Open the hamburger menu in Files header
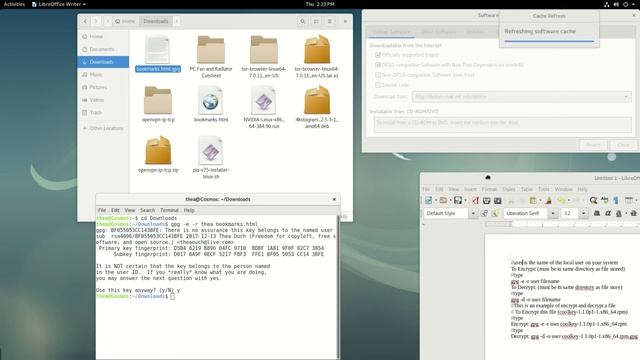Image resolution: width=640 pixels, height=360 pixels. pos(329,21)
